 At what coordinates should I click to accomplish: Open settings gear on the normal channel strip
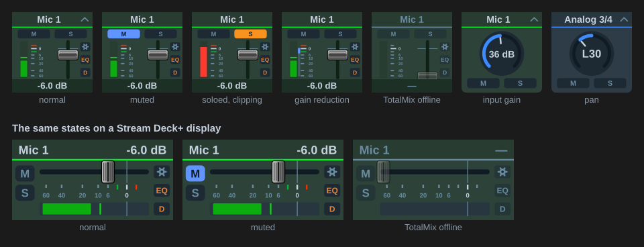click(x=85, y=47)
